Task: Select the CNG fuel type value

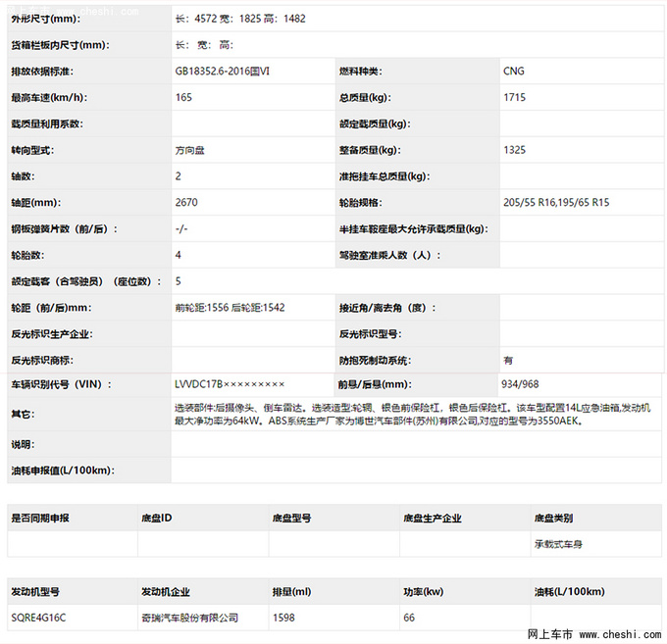Action: [513, 72]
